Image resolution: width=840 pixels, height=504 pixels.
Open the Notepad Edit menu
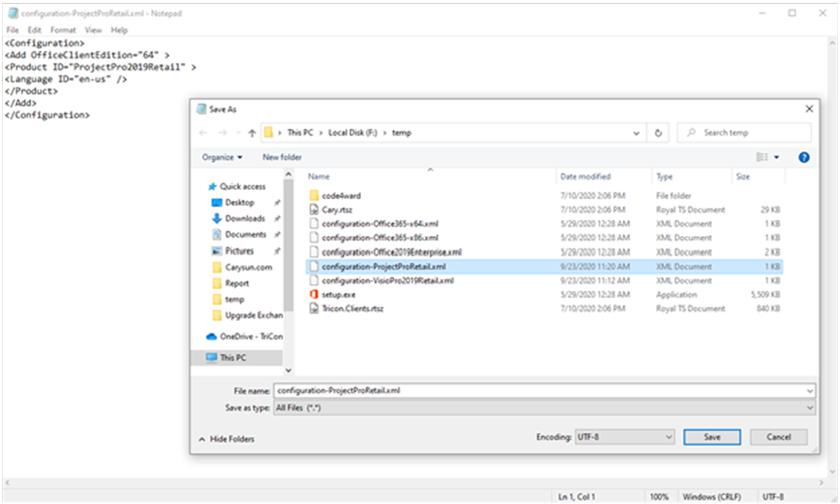(x=34, y=30)
